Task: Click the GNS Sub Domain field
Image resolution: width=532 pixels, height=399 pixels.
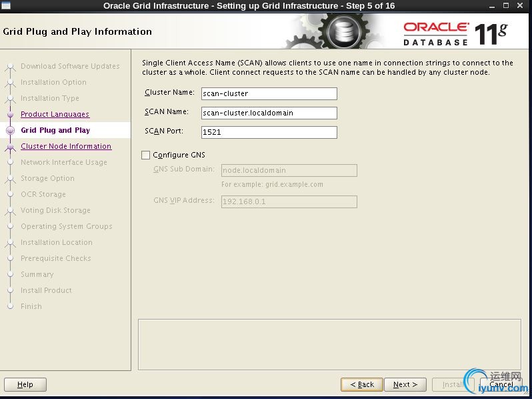Action: [289, 170]
